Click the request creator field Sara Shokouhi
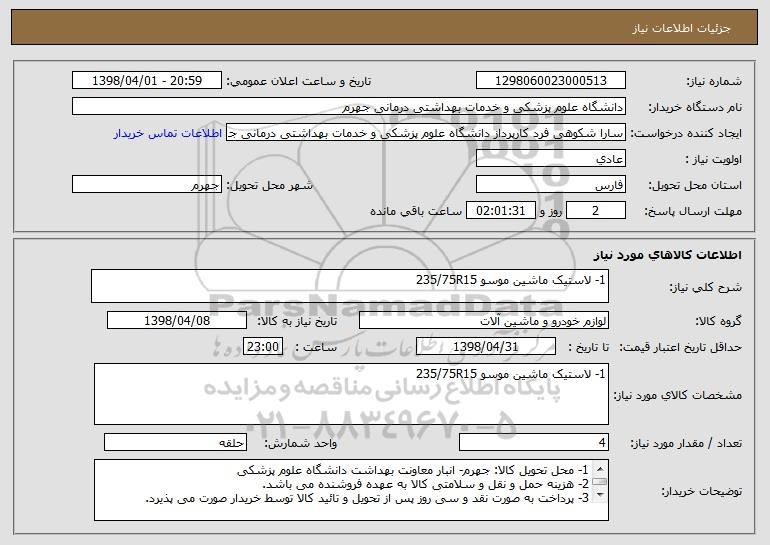Viewport: 770px width, 545px height. pos(426,133)
